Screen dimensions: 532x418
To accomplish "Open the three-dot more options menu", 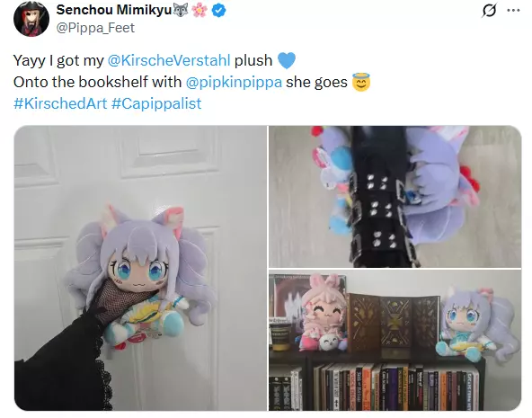I will (x=513, y=11).
